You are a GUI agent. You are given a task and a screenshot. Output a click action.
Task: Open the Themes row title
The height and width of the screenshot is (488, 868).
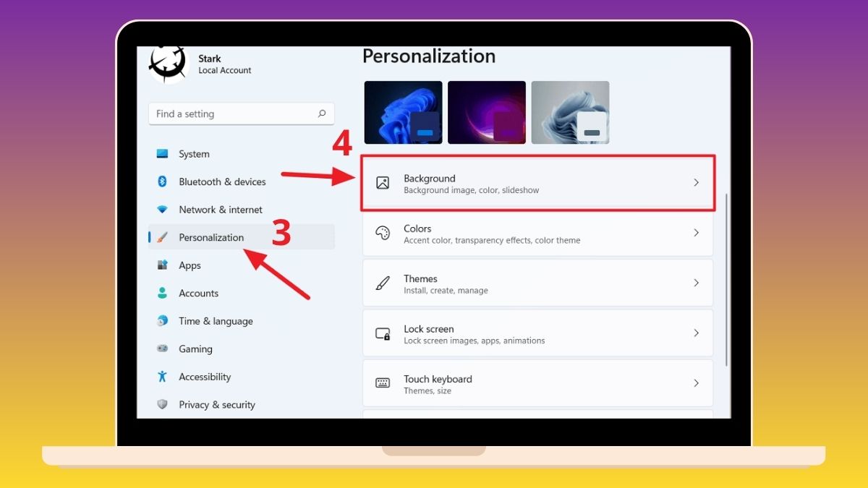(420, 278)
